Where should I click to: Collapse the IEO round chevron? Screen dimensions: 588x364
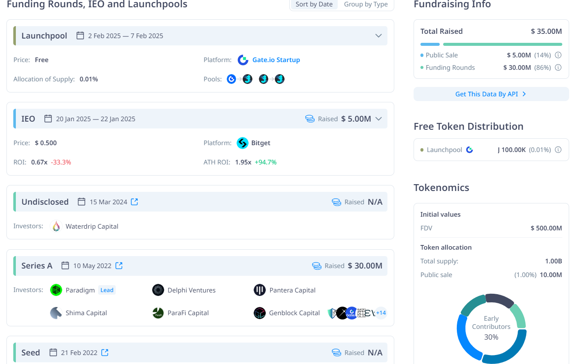pos(378,119)
